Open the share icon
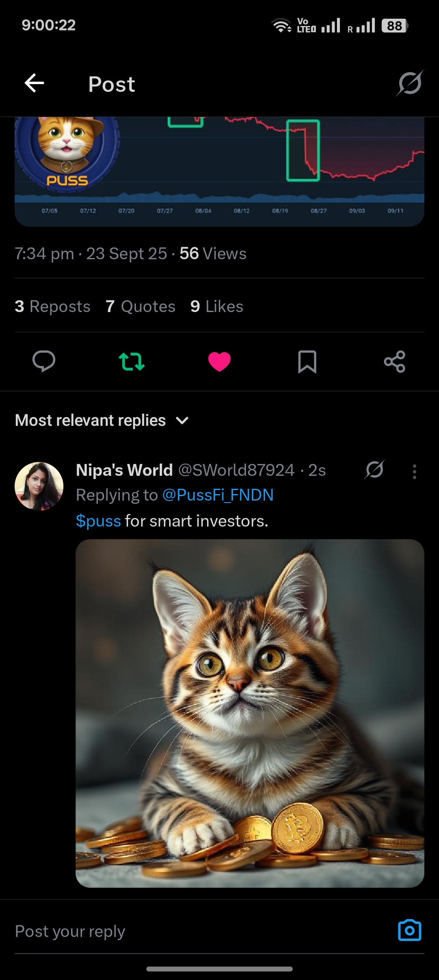The height and width of the screenshot is (980, 439). coord(395,361)
